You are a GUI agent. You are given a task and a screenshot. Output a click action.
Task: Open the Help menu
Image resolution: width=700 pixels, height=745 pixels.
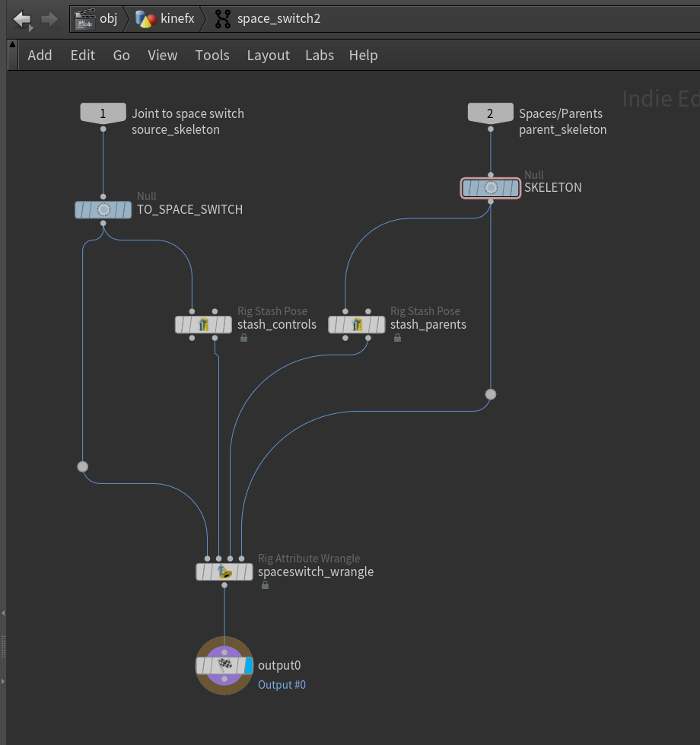tap(363, 55)
